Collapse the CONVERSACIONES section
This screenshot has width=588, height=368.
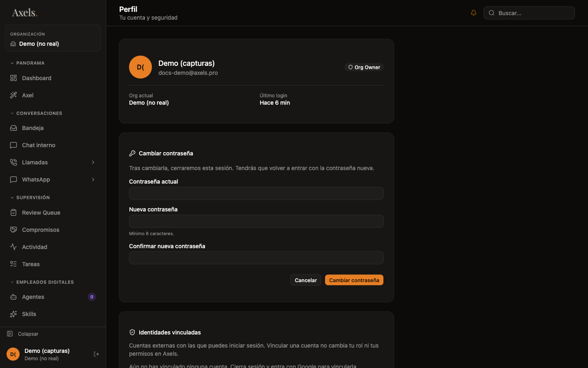pyautogui.click(x=36, y=113)
